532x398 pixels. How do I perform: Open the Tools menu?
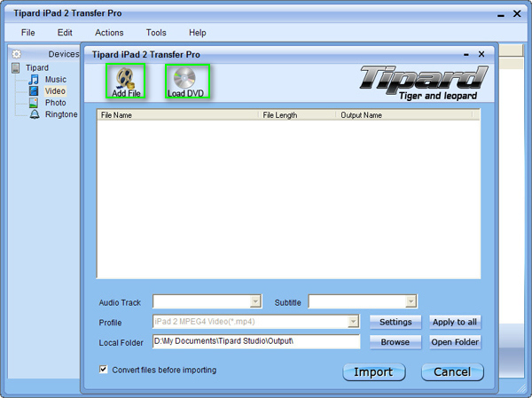pyautogui.click(x=156, y=33)
